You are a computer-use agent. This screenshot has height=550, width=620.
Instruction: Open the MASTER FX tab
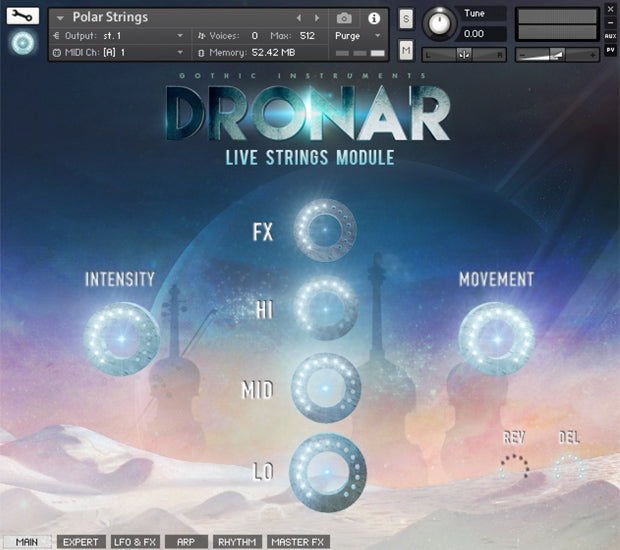pos(298,542)
